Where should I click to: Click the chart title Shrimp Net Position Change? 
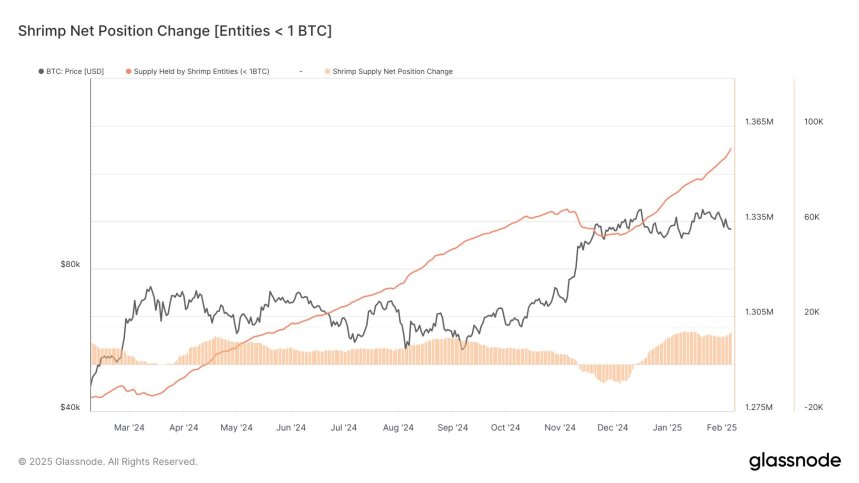(175, 32)
